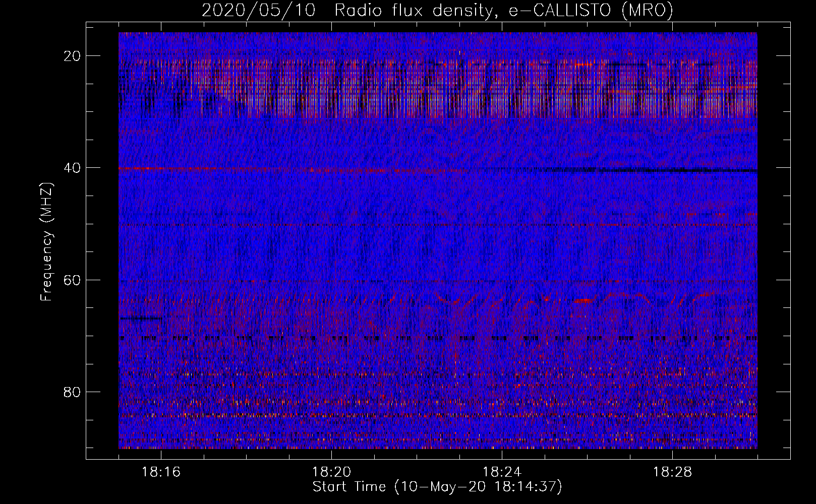Viewport: 816px width, 504px height.
Task: Click the plot title 'Radio flux density, e-CALLISTO (MRO)'
Action: coord(503,11)
